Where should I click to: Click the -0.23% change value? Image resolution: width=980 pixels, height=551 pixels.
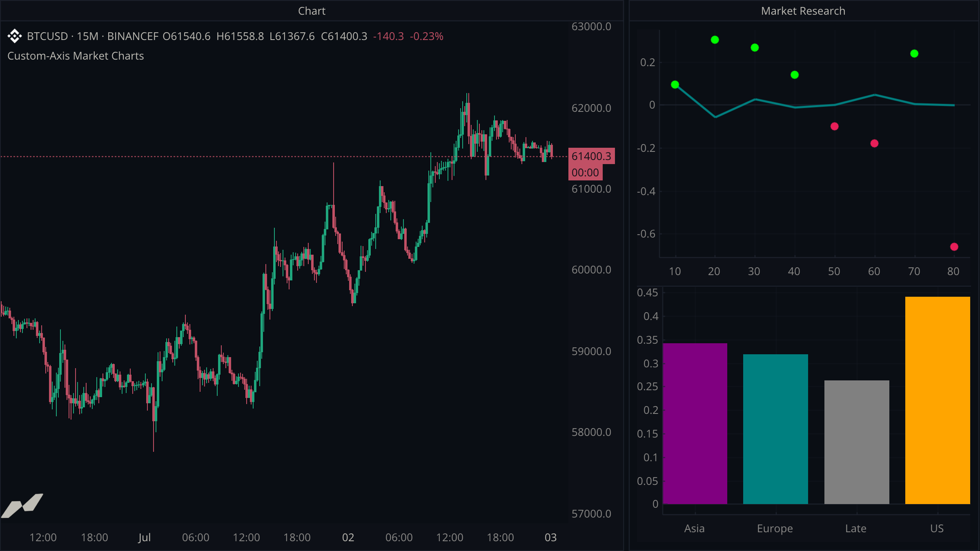[427, 36]
